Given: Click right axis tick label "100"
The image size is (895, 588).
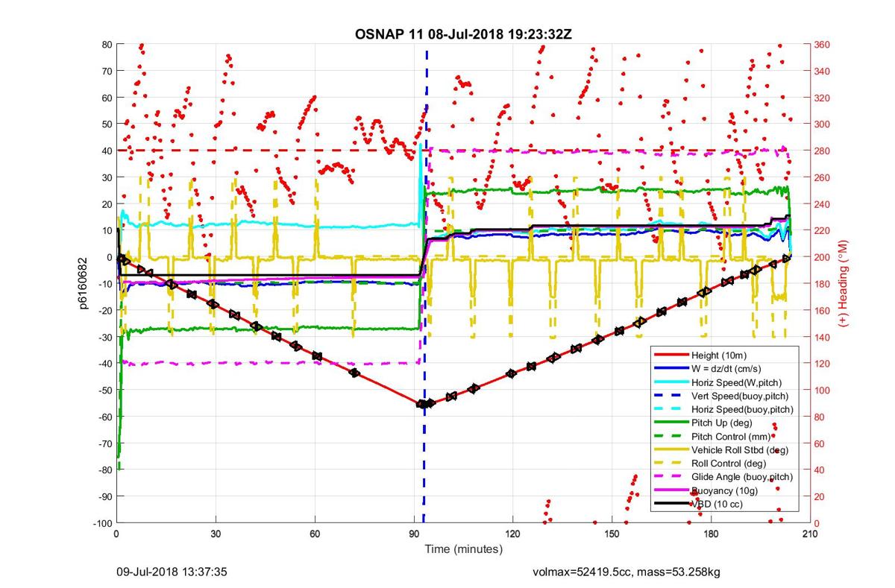Looking at the screenshot, I should tap(823, 390).
